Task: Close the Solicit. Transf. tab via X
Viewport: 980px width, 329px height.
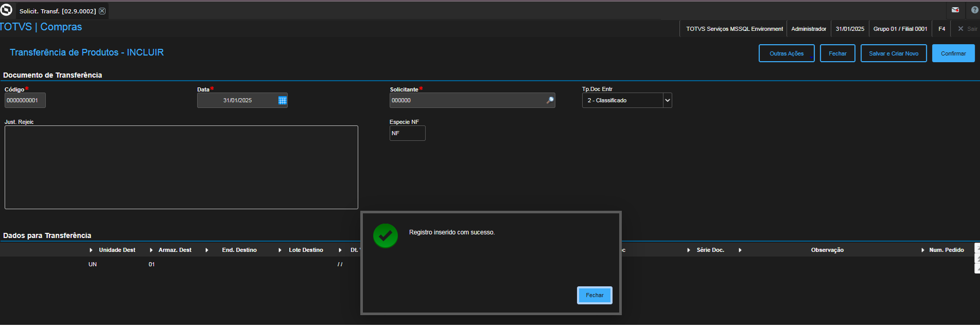Action: point(102,11)
